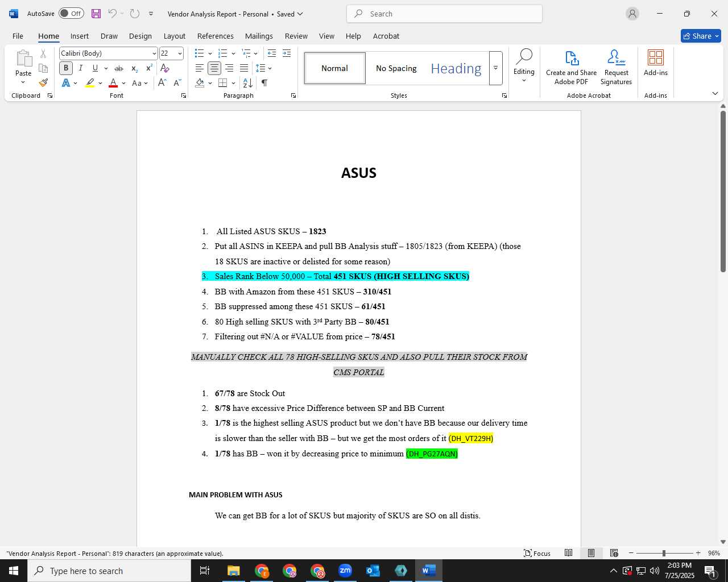Switch to Web Layout view

click(614, 553)
